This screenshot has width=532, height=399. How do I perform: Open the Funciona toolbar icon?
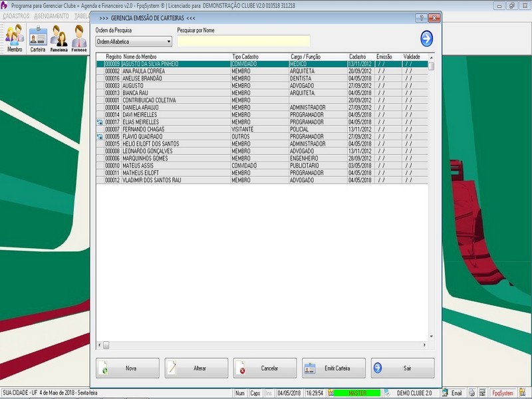click(x=59, y=39)
